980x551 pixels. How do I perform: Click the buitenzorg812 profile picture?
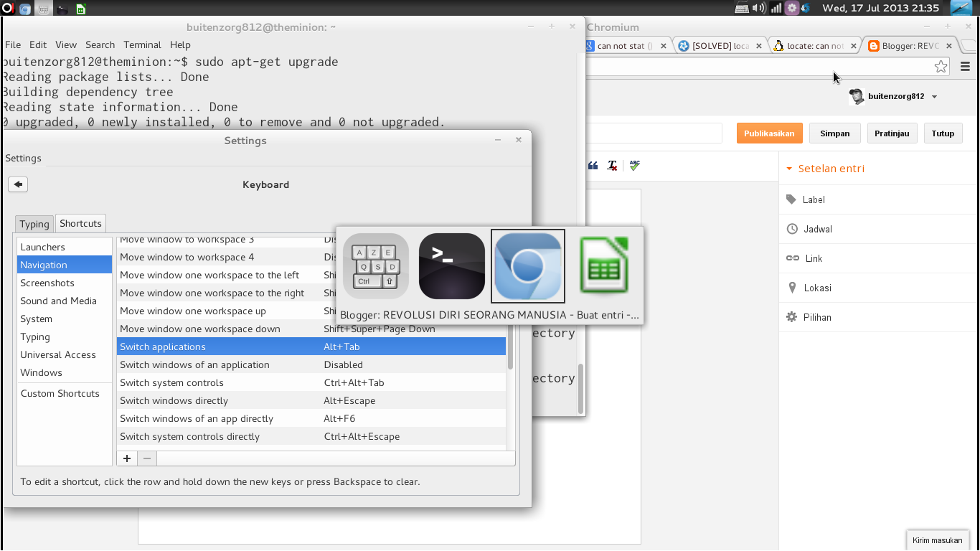(857, 96)
